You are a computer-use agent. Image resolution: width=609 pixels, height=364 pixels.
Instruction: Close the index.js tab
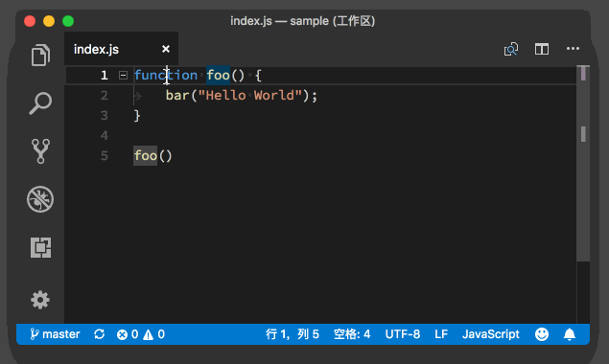coord(166,49)
